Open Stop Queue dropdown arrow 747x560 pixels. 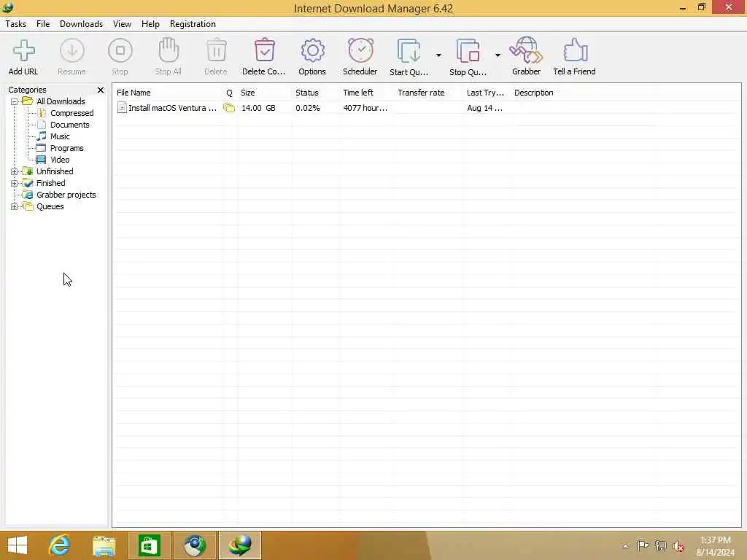coord(498,55)
